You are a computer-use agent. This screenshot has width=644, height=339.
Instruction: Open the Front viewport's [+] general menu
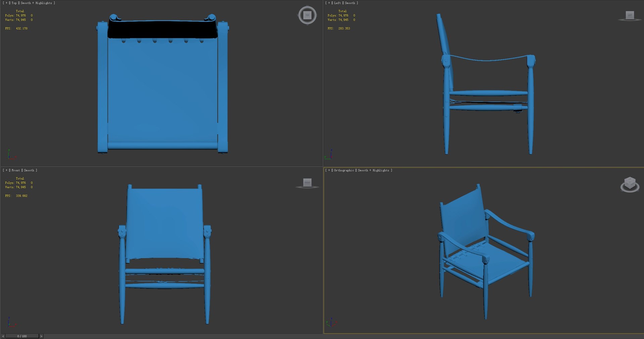coord(6,171)
